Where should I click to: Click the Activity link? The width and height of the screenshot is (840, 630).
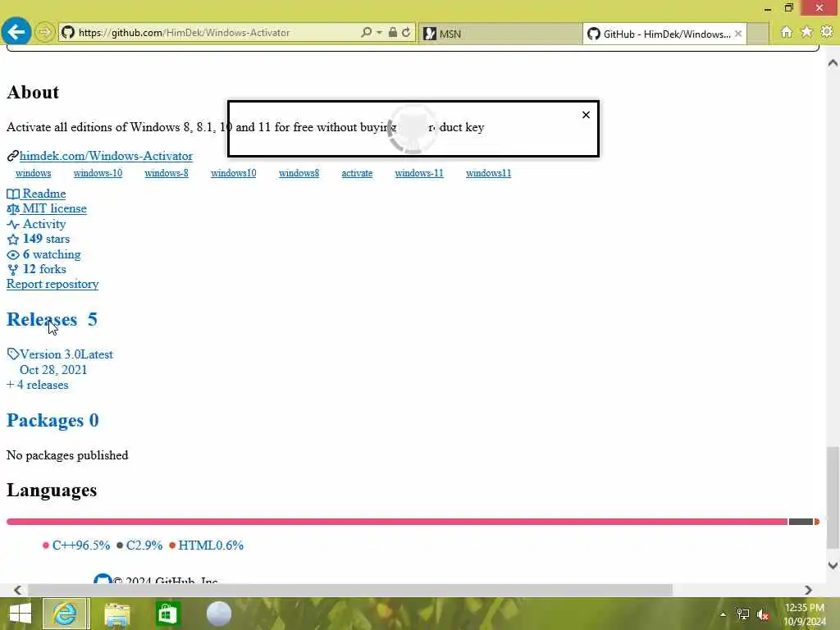tap(36, 224)
